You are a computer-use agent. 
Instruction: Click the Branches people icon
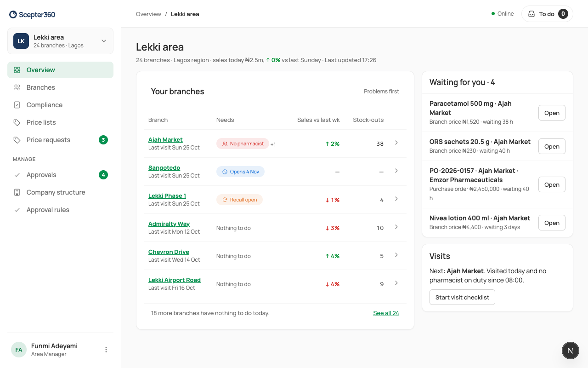17,87
